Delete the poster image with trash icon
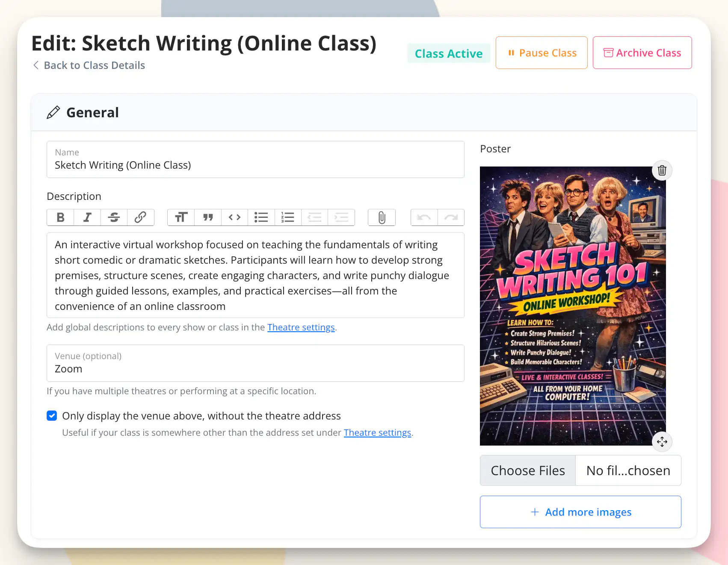The image size is (728, 565). [662, 170]
